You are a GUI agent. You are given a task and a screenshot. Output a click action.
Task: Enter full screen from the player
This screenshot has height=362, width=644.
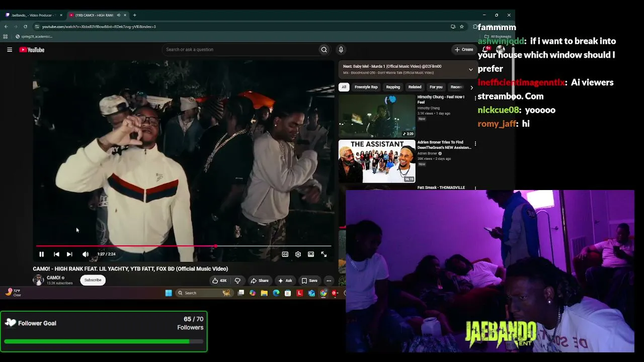click(324, 254)
